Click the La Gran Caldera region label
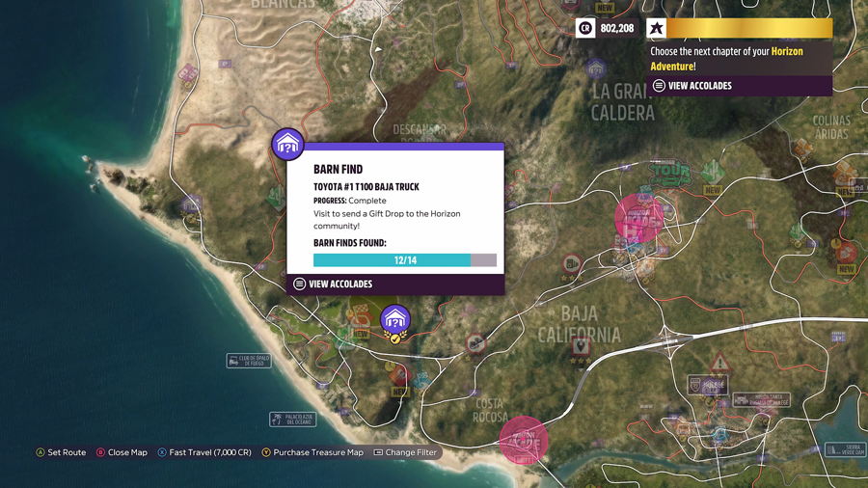868x488 pixels. click(622, 102)
